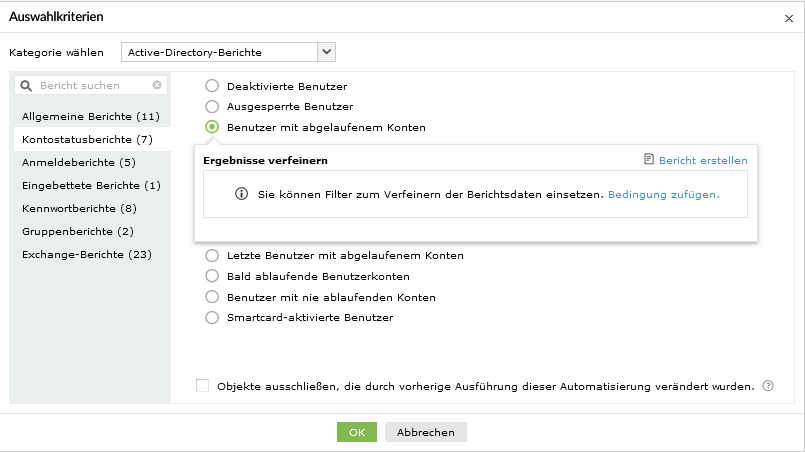
Task: Click the Bericht erstellen link
Action: [x=703, y=160]
